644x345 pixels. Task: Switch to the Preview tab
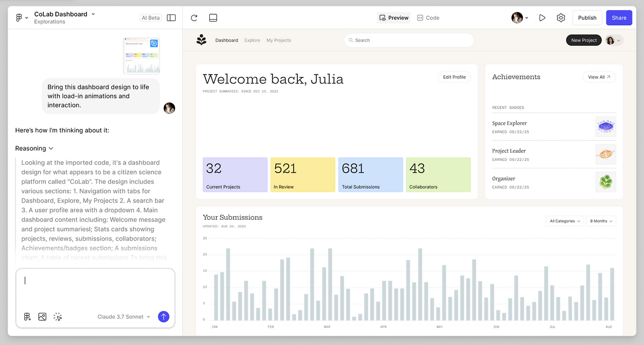coord(394,18)
